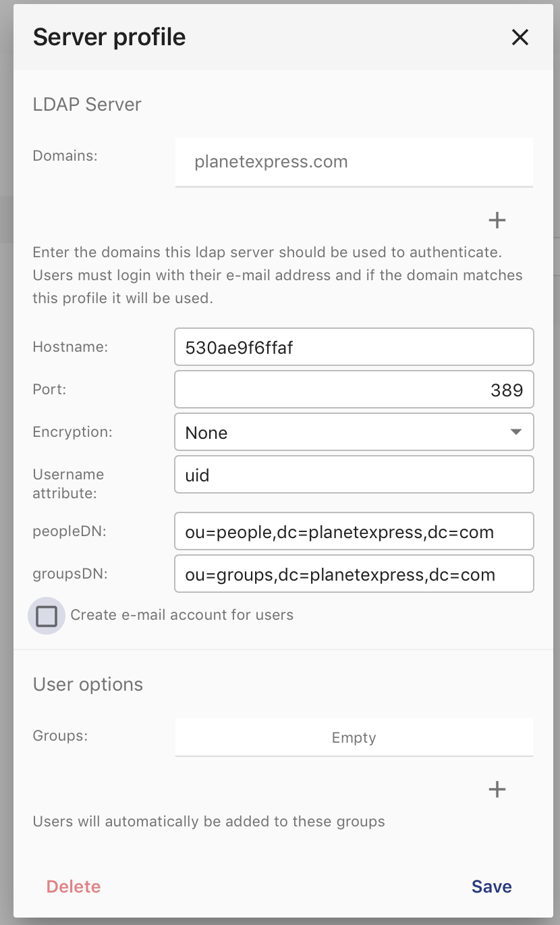
Task: Click the Port field showing 389
Action: 354,390
